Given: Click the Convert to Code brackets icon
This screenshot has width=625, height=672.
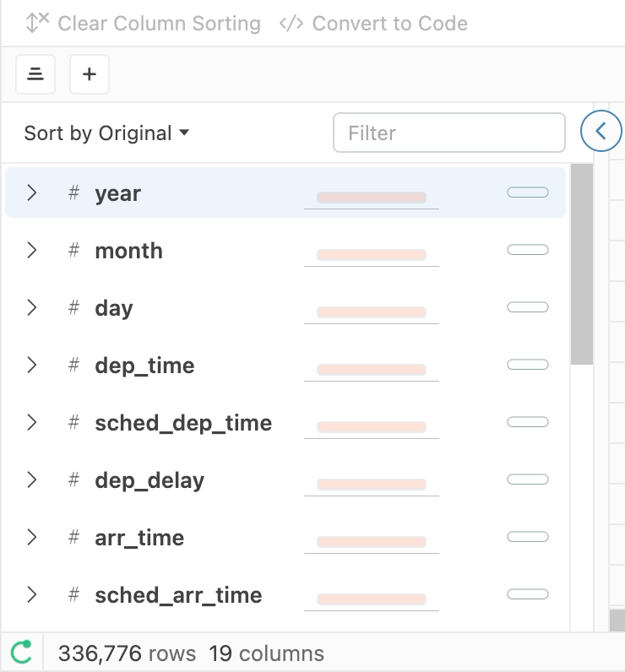Looking at the screenshot, I should click(x=291, y=23).
